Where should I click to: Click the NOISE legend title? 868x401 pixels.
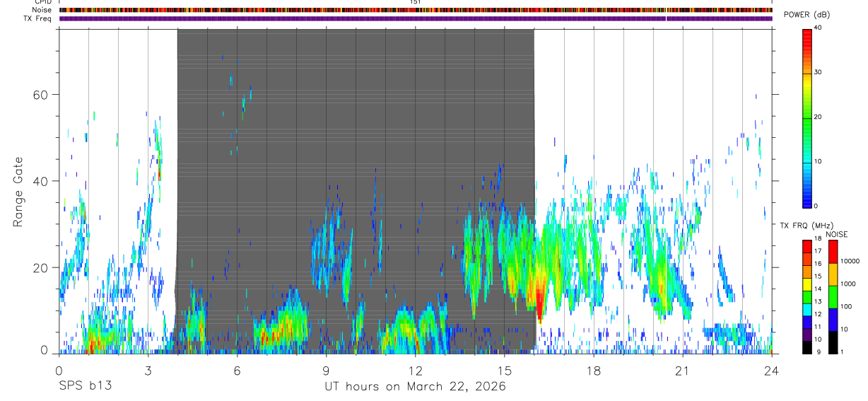(836, 234)
